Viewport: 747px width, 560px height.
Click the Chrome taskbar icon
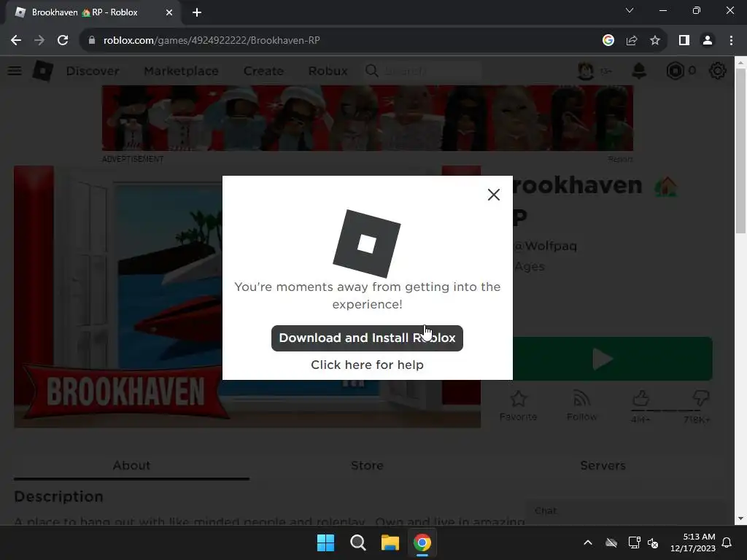pos(422,542)
